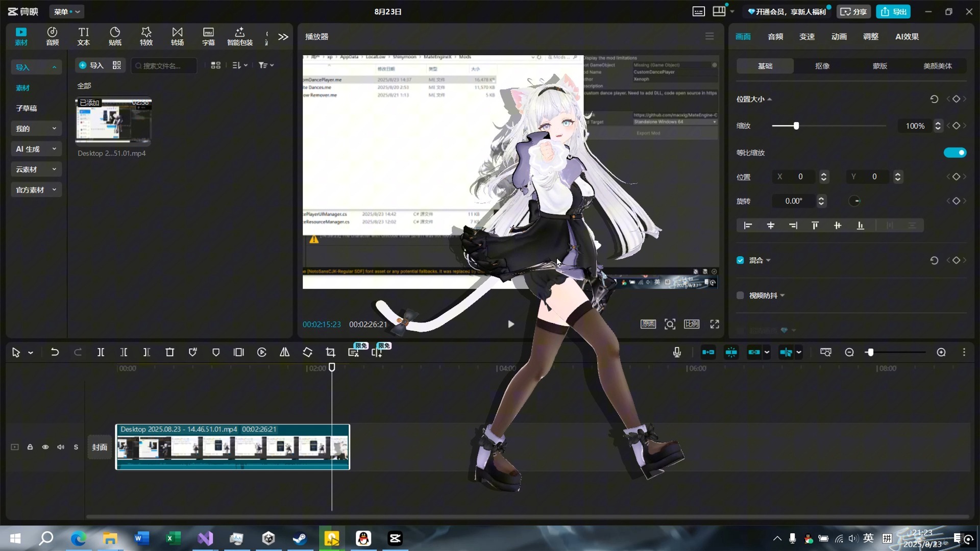This screenshot has height=551, width=980.
Task: Switch to 动画 animation tab
Action: 839,36
